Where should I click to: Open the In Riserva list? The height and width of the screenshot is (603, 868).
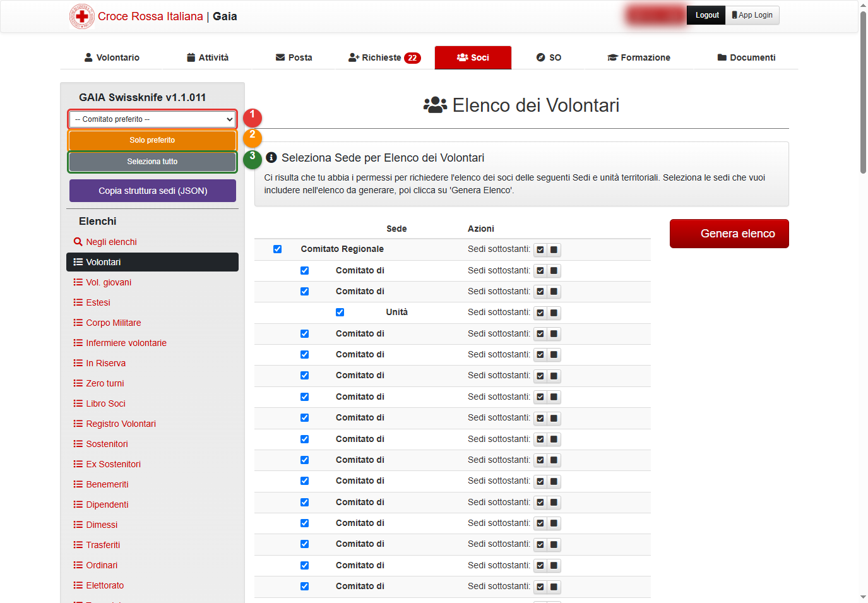coord(99,363)
